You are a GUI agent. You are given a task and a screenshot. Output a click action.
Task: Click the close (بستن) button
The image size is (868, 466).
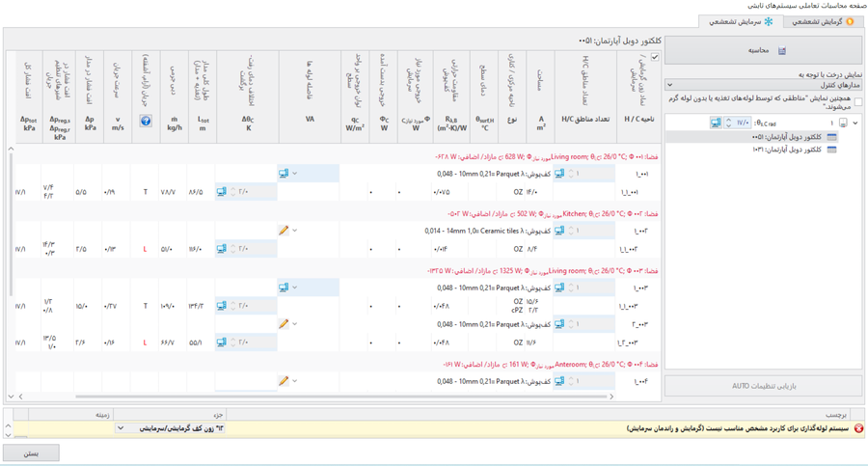32,452
